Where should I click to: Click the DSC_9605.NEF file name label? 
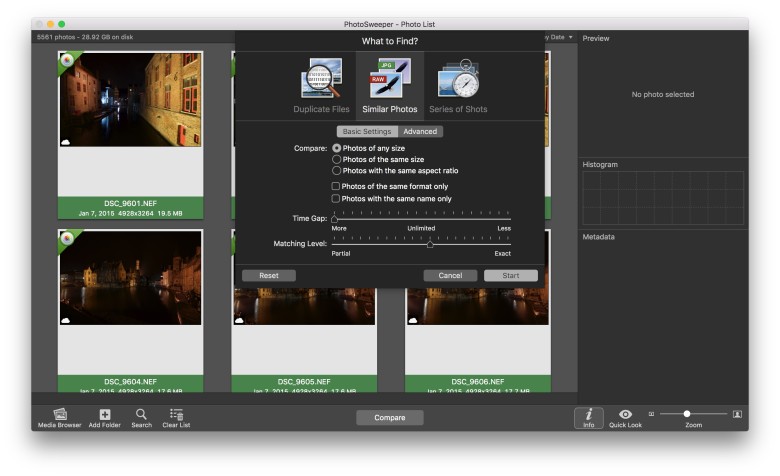point(304,381)
